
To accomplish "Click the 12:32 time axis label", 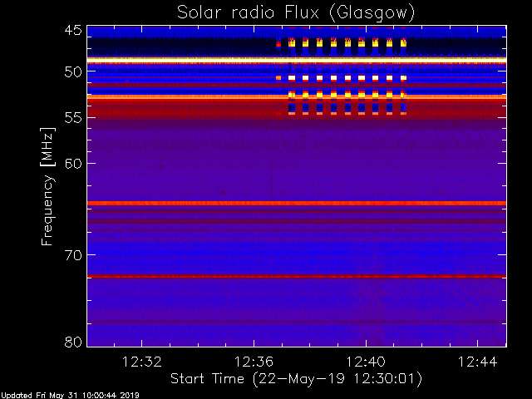I will coord(142,362).
